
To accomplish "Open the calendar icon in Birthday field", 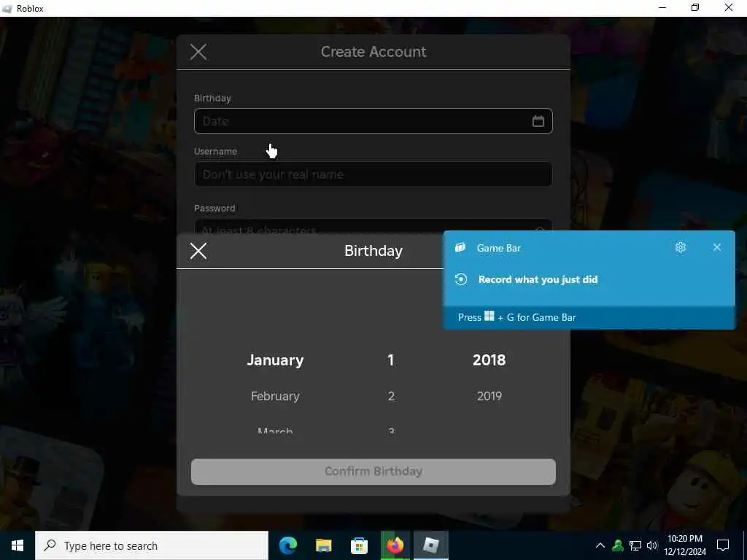I will [538, 121].
